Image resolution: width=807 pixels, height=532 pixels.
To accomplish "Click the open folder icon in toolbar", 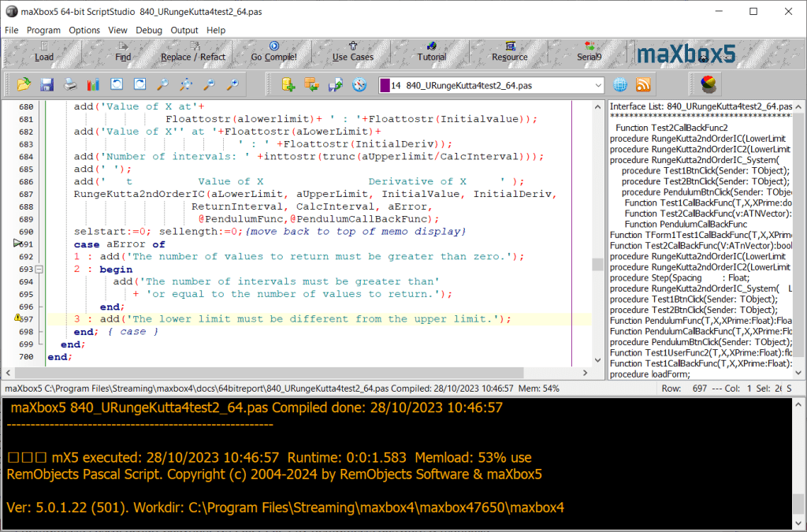I will pyautogui.click(x=24, y=84).
